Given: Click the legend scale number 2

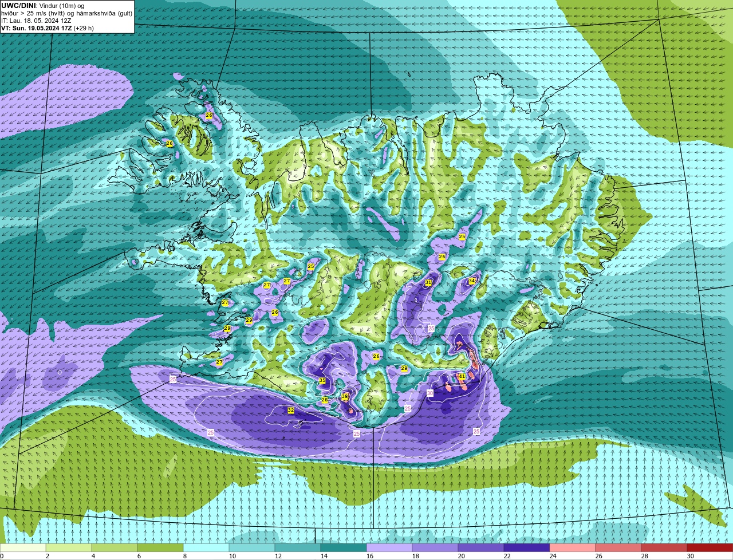Looking at the screenshot, I should pos(48,556).
